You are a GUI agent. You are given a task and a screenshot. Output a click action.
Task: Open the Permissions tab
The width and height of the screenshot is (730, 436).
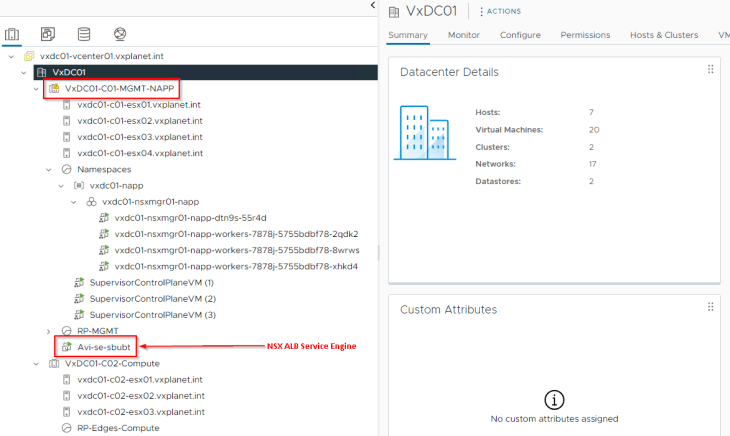[585, 35]
